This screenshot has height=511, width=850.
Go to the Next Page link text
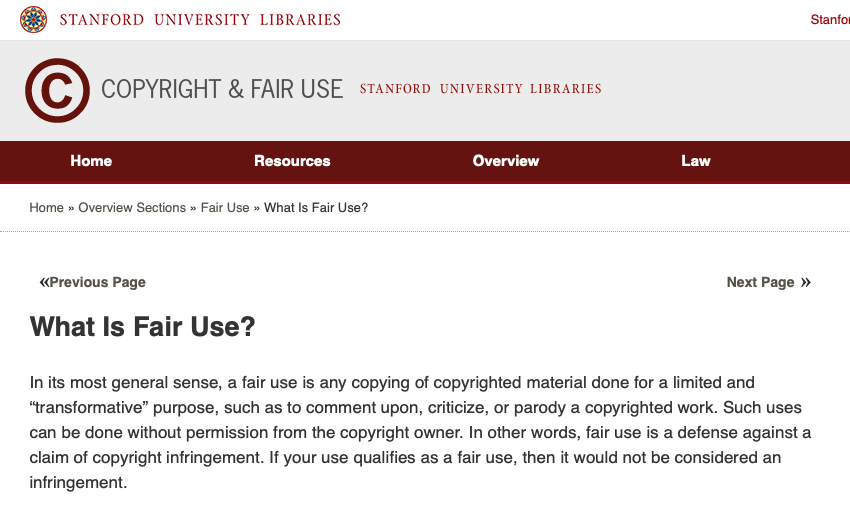760,282
